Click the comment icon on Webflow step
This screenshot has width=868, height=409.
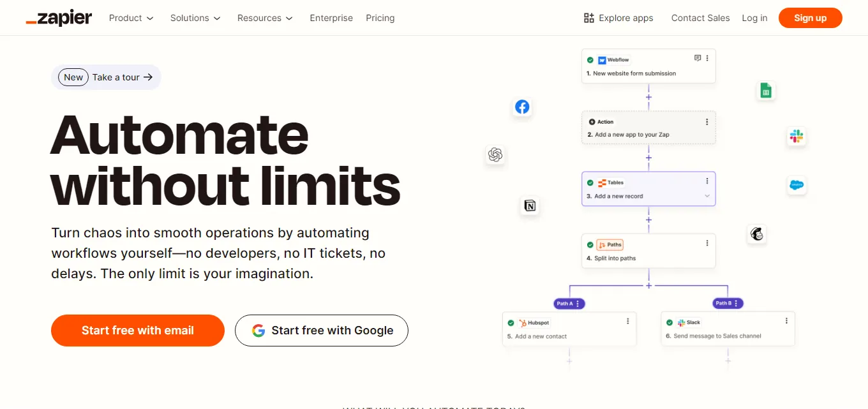click(698, 58)
